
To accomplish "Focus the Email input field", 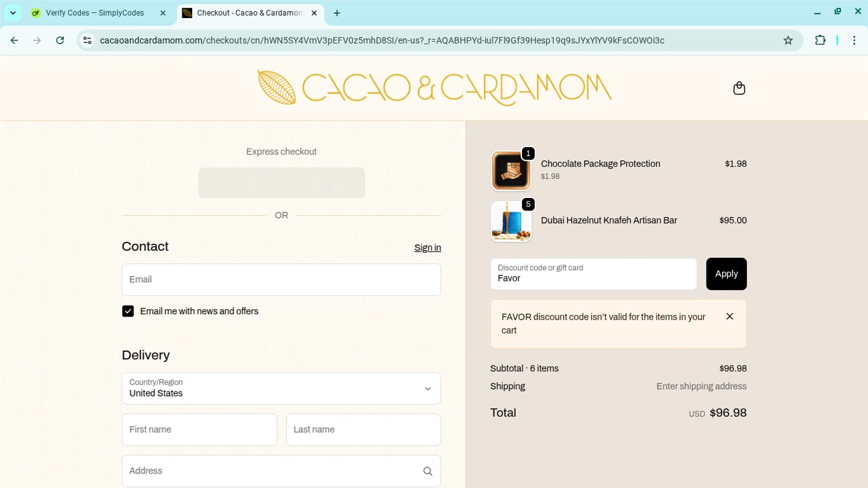I will [281, 280].
